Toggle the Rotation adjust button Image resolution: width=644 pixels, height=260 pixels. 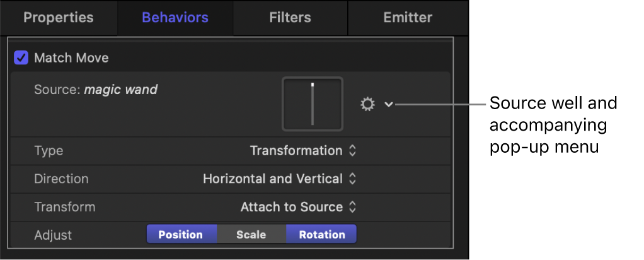point(322,235)
